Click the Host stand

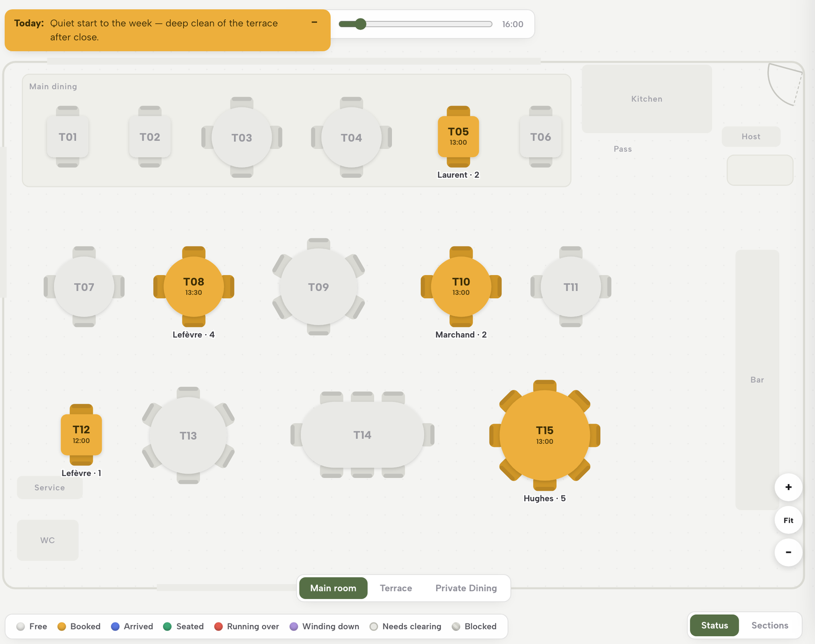tap(751, 136)
